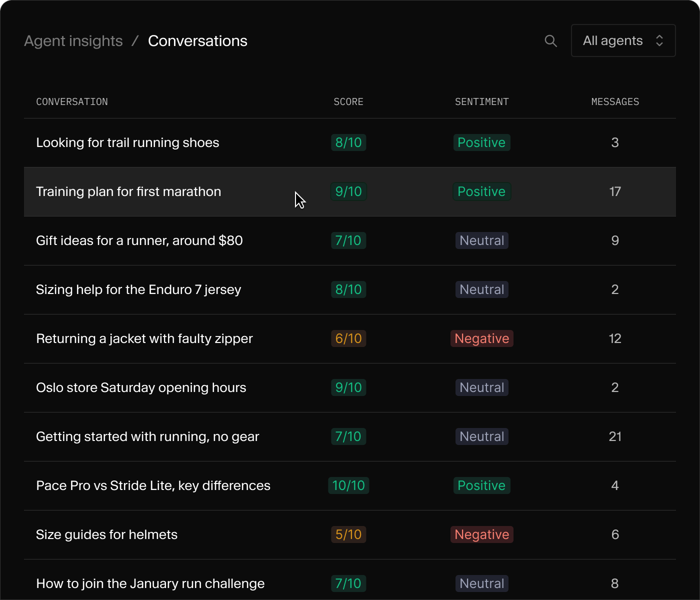Go back to Agent insights breadcrumb
The width and height of the screenshot is (700, 600).
(73, 41)
